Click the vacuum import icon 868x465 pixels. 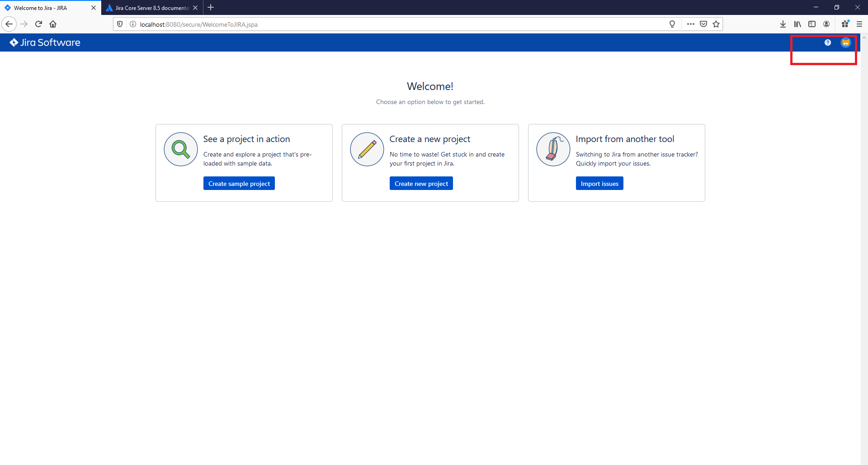pyautogui.click(x=553, y=149)
